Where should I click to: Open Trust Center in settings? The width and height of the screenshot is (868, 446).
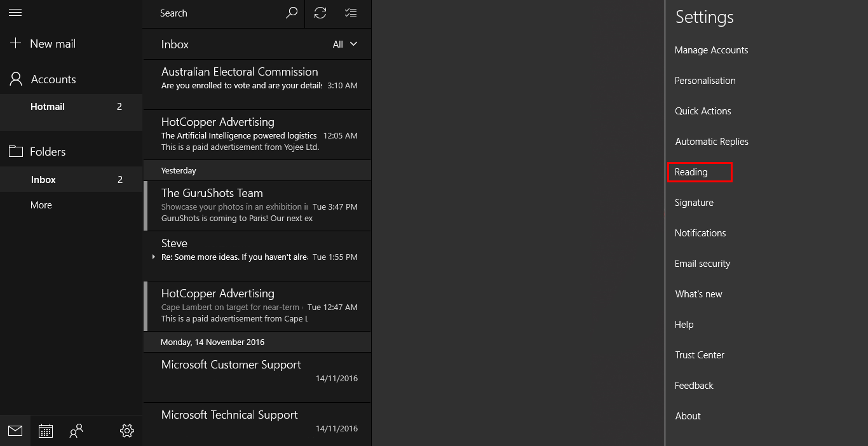(700, 355)
